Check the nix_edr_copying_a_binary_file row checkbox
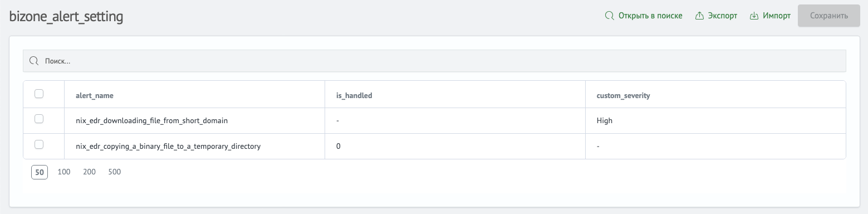Screen dimensions: 868x214 [x=39, y=144]
